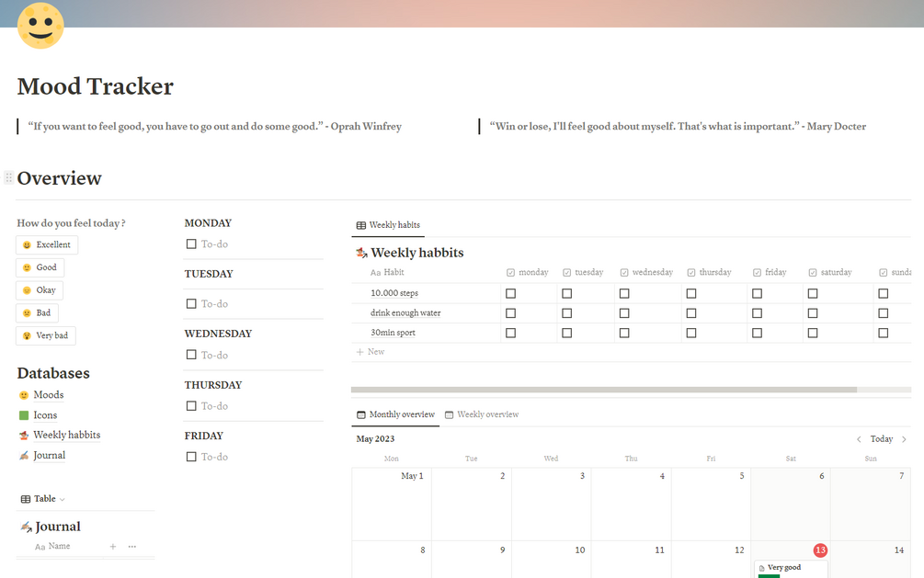The height and width of the screenshot is (578, 924).
Task: Click the Okay mood button
Action: 40,290
